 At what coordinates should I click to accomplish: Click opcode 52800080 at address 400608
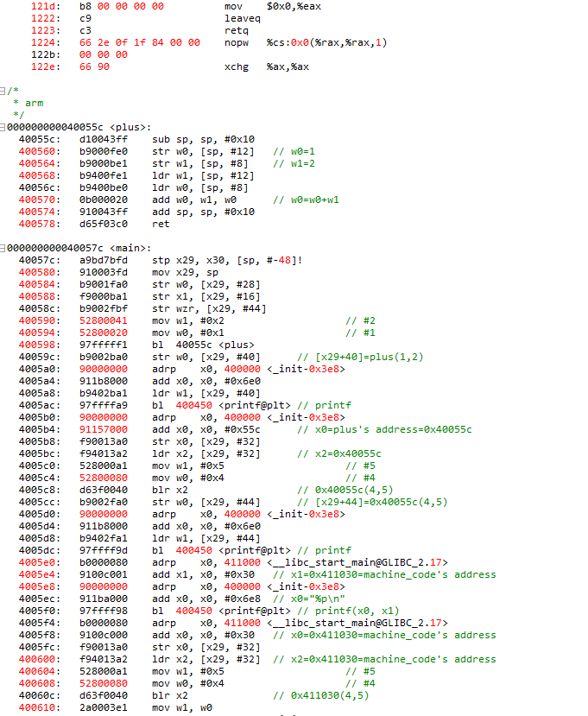pos(103,683)
